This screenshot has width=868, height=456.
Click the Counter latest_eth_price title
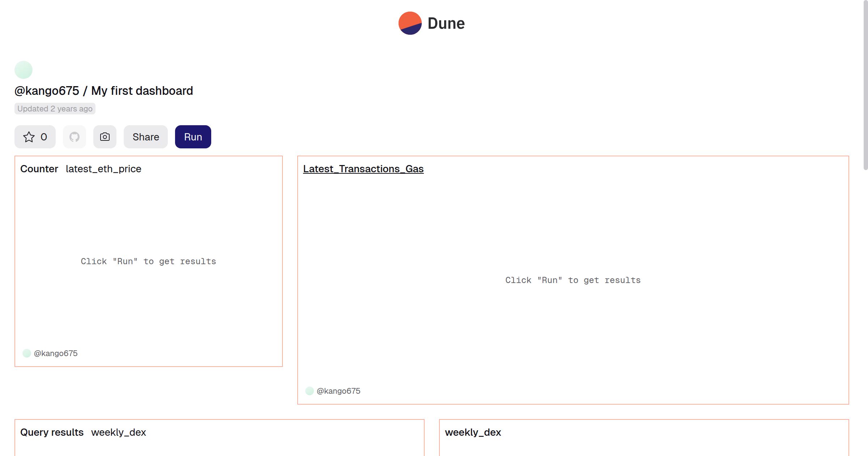click(81, 169)
